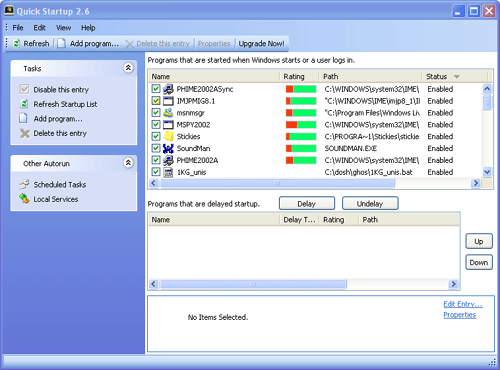Click startup list vertical scroll down arrow
This screenshot has width=500, height=370.
coord(487,172)
